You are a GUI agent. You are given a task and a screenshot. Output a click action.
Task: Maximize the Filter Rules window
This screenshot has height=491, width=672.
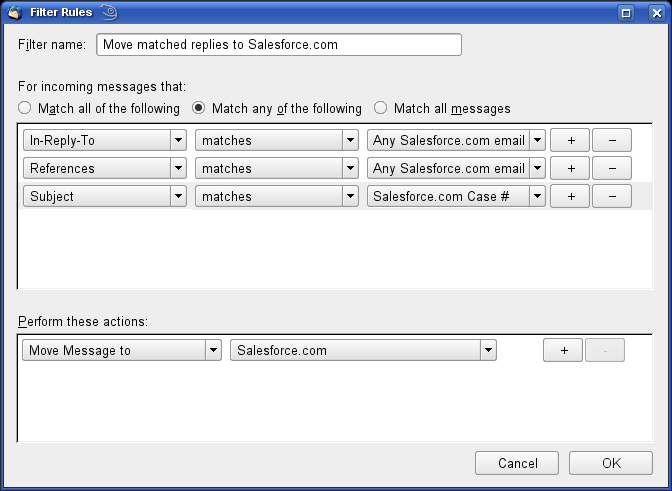tap(626, 13)
